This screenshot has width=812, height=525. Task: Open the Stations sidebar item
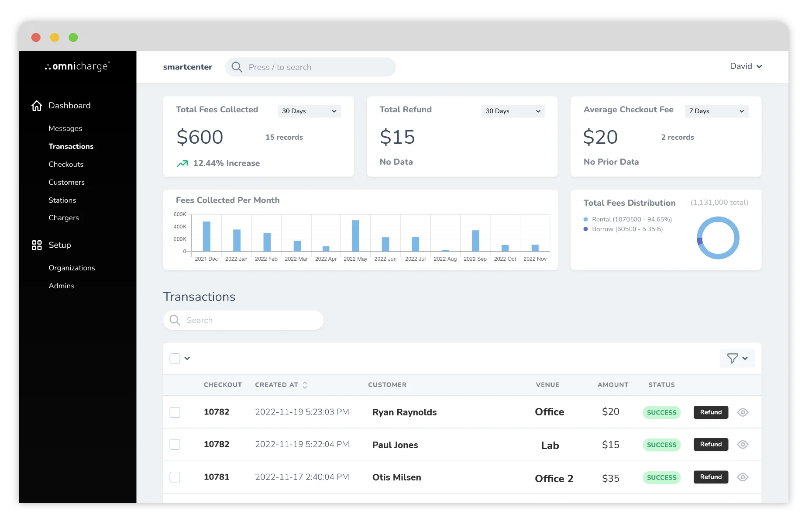[x=62, y=200]
